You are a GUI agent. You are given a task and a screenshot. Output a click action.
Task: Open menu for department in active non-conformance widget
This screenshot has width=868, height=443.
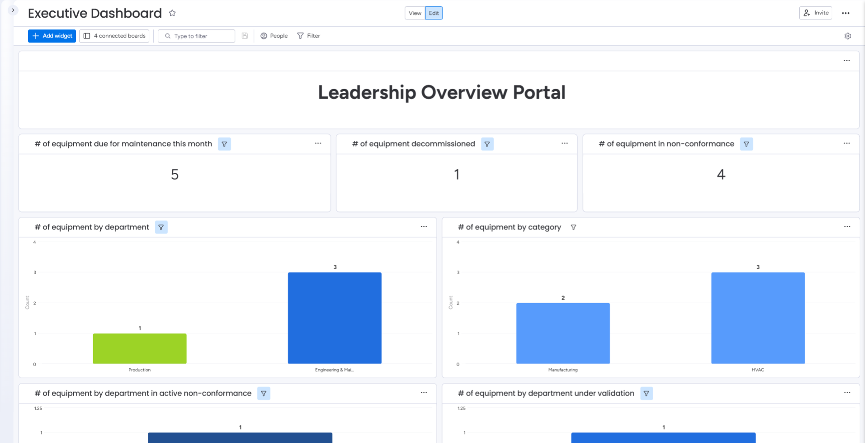point(424,393)
